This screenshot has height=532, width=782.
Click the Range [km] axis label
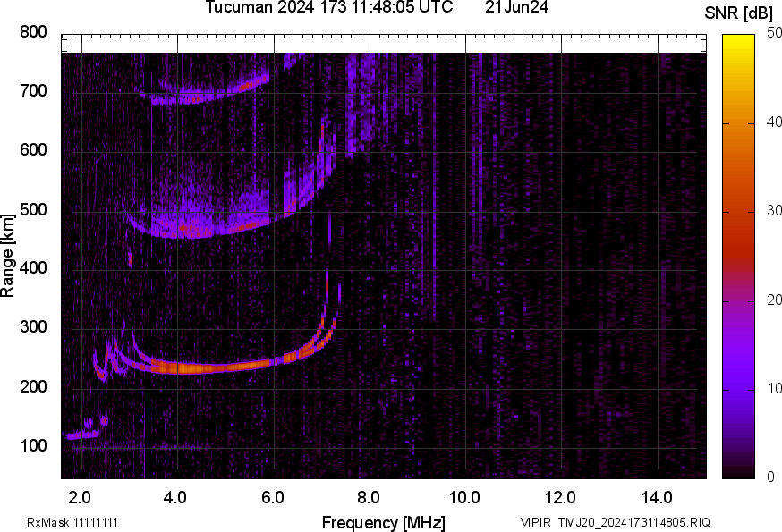8,256
